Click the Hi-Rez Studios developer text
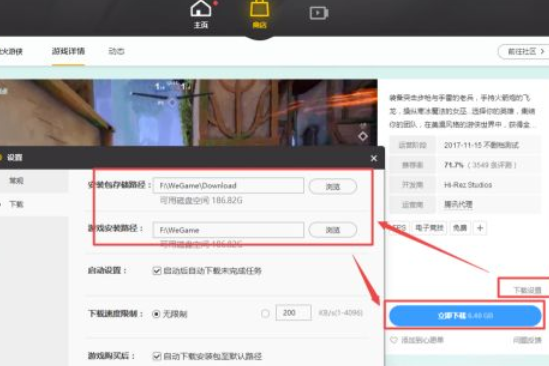Viewport: 549px width, 366px height. pos(468,185)
